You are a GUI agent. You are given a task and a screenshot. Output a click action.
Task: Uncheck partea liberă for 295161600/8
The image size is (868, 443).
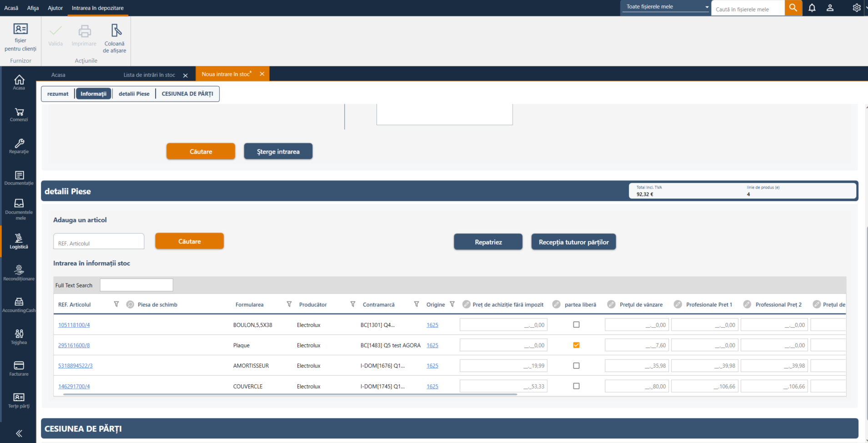[x=577, y=345]
